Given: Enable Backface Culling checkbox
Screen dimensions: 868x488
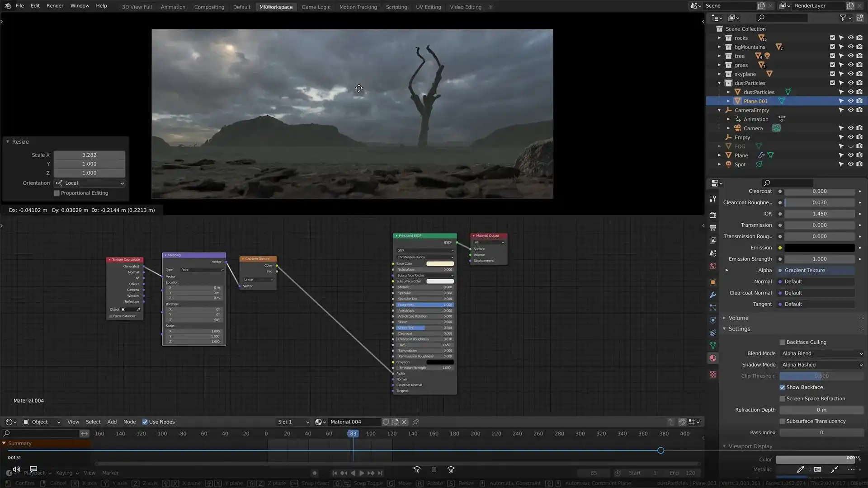Looking at the screenshot, I should pyautogui.click(x=782, y=342).
